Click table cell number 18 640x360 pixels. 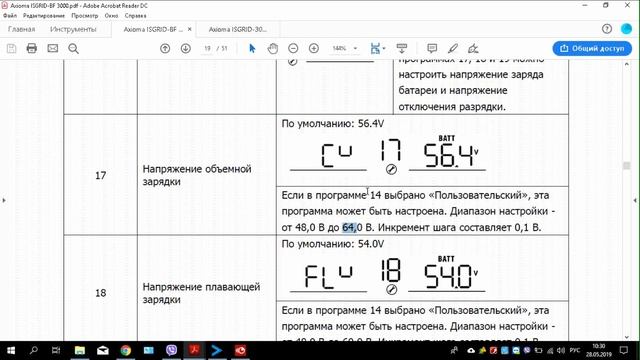coord(100,293)
